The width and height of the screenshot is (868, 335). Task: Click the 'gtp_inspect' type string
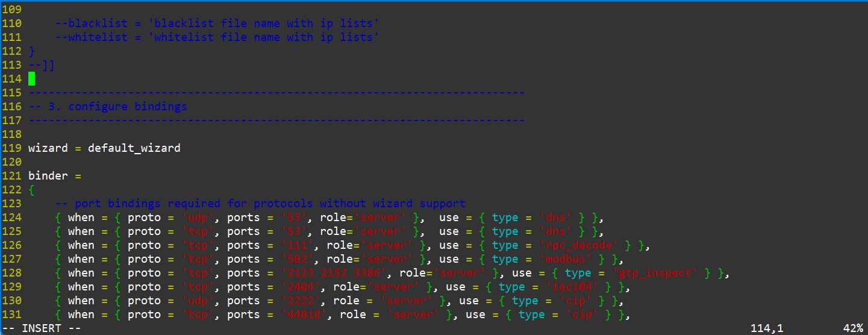pos(656,273)
